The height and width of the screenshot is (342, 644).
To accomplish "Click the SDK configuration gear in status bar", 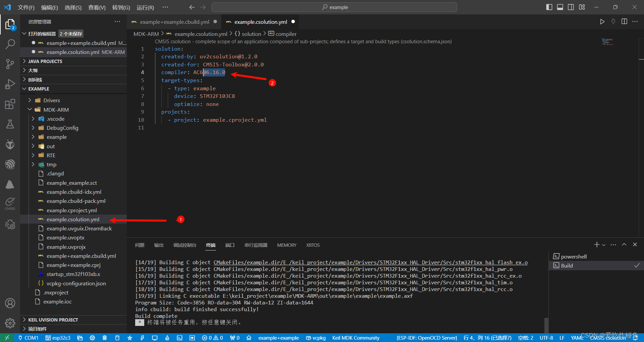I will (92, 338).
